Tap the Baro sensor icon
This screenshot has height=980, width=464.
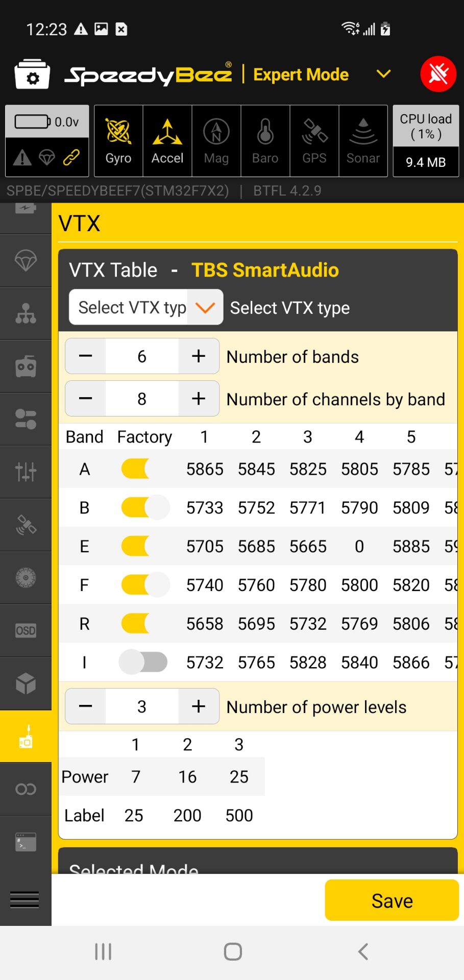pos(265,141)
